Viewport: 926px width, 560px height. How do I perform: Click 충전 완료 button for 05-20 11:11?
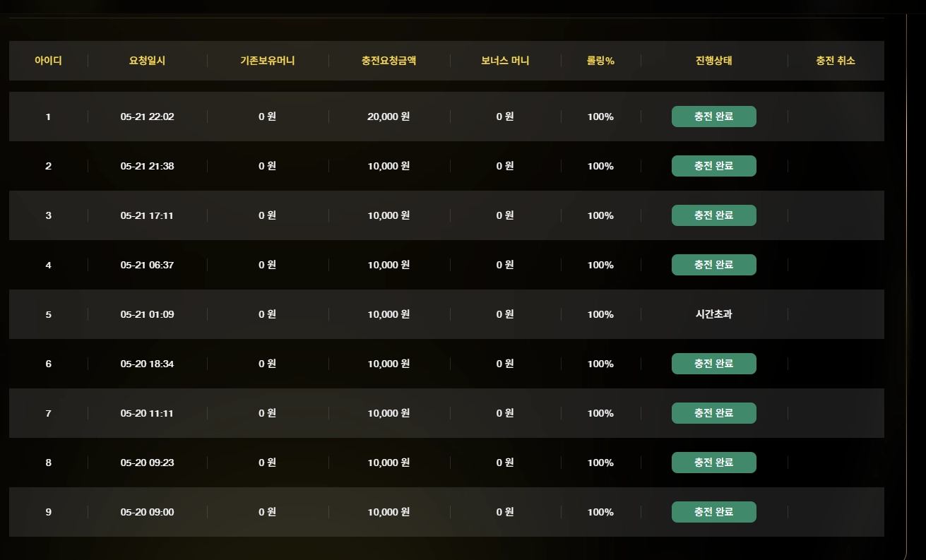click(x=713, y=413)
